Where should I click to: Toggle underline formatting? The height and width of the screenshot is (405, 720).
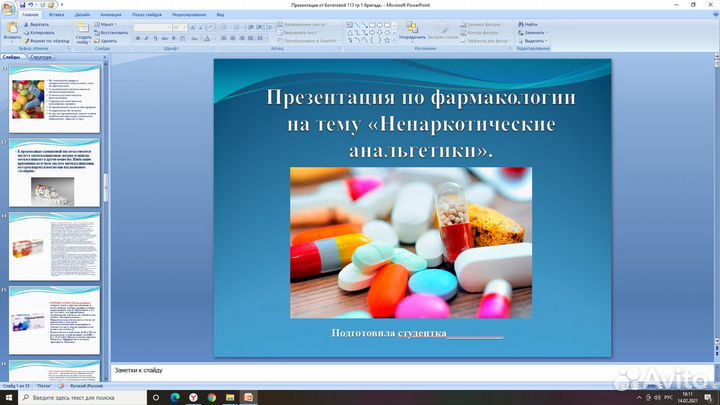pos(155,39)
